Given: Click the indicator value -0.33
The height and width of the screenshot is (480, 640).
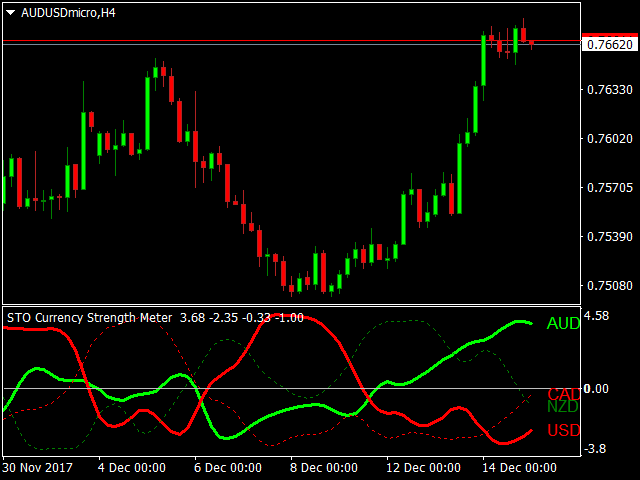Looking at the screenshot, I should point(256,318).
